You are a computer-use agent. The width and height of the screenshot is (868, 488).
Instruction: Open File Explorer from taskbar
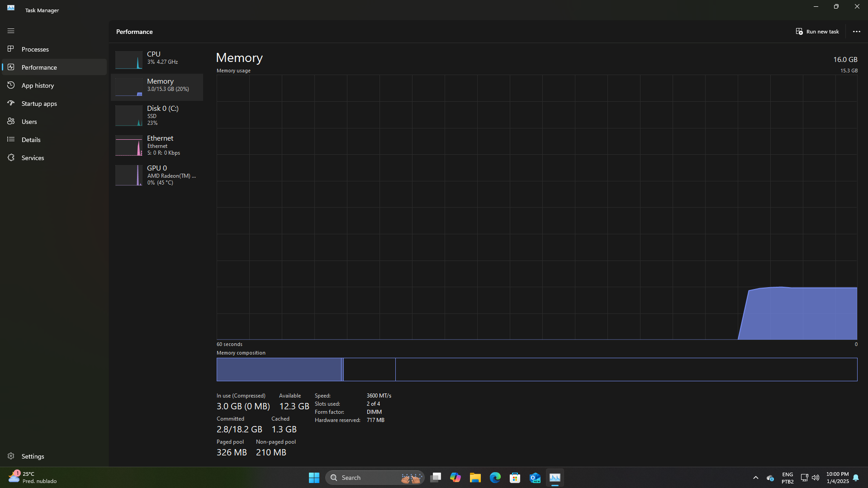click(475, 478)
